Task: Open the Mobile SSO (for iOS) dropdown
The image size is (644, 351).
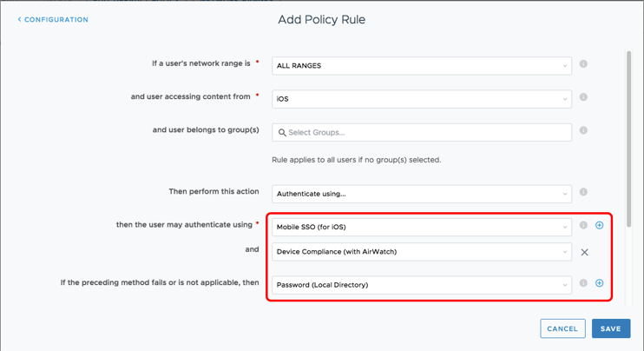Action: click(x=422, y=227)
